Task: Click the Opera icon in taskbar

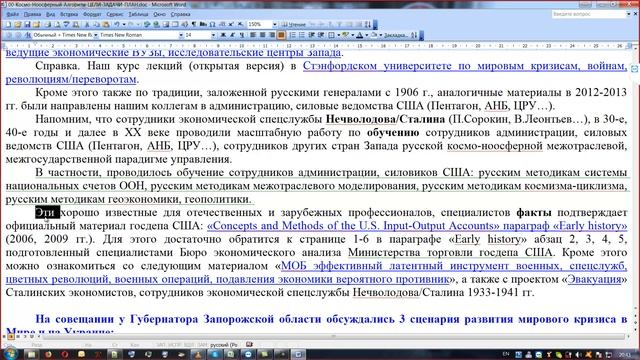Action: tap(64, 354)
